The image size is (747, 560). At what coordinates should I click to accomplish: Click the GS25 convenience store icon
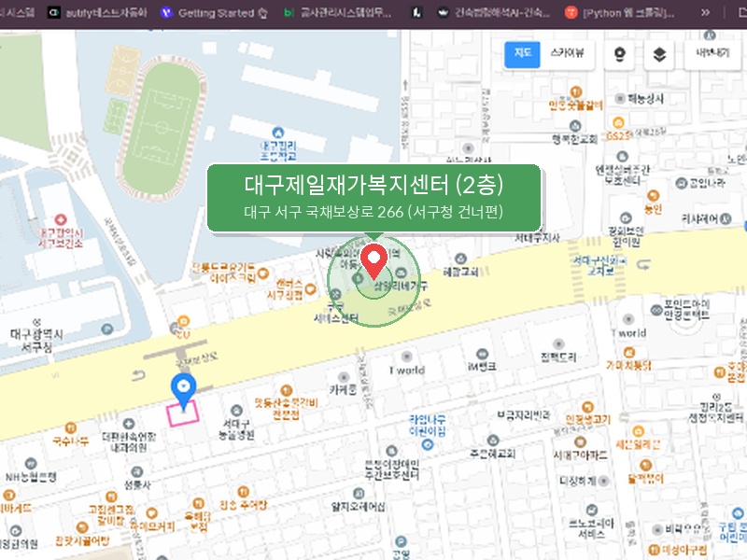pos(618,123)
